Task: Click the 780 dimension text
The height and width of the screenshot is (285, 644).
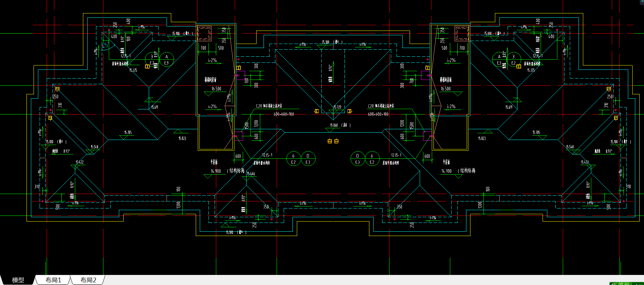Action: [x=203, y=48]
